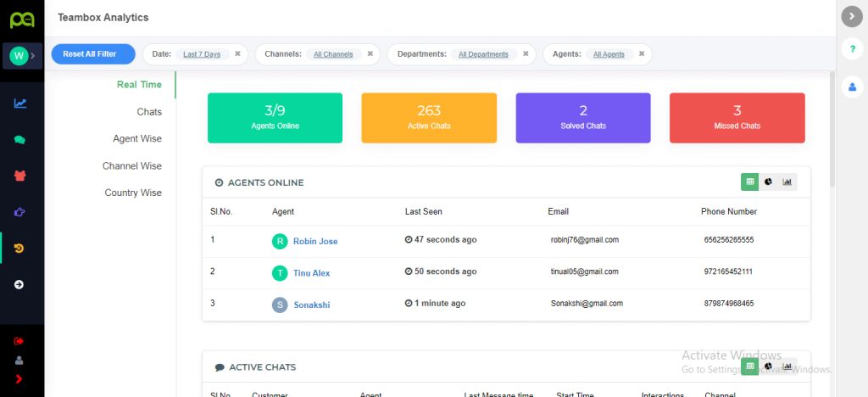Remove the Departments filter with x
868x397 pixels.
526,53
